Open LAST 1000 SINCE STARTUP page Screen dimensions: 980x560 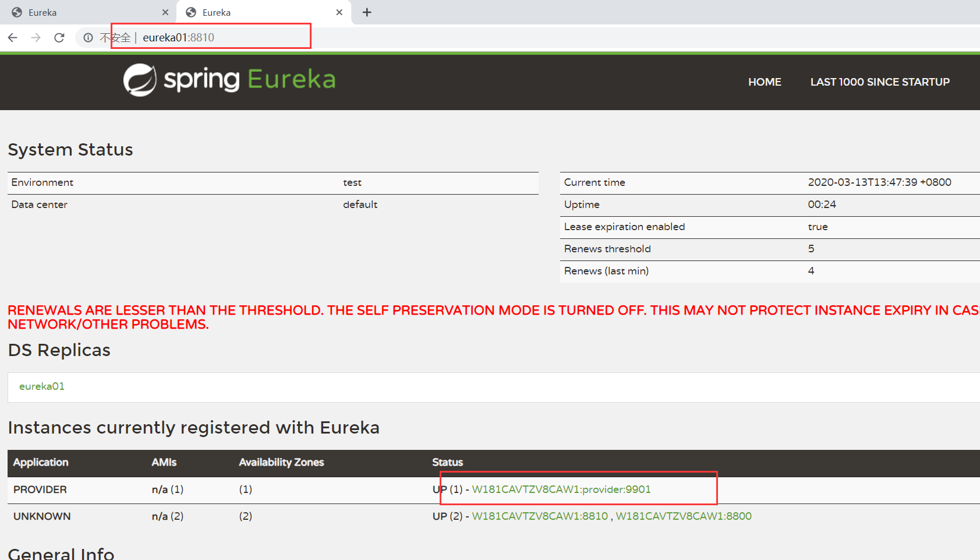[x=880, y=82]
